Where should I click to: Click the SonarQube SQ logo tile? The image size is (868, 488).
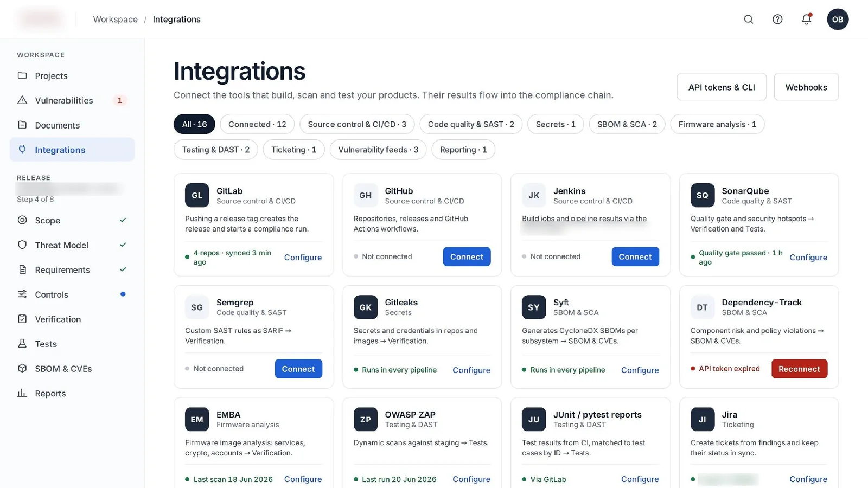(703, 196)
